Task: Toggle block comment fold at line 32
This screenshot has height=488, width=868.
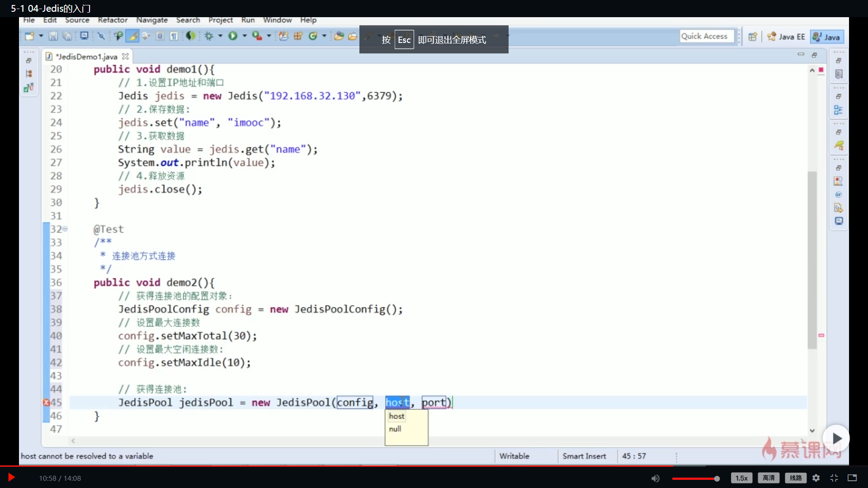Action: [x=65, y=229]
